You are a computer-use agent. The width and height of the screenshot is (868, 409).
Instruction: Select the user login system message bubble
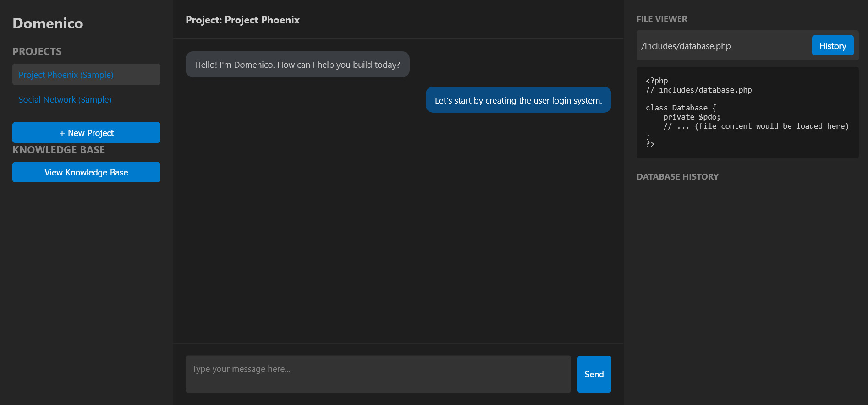pos(518,100)
